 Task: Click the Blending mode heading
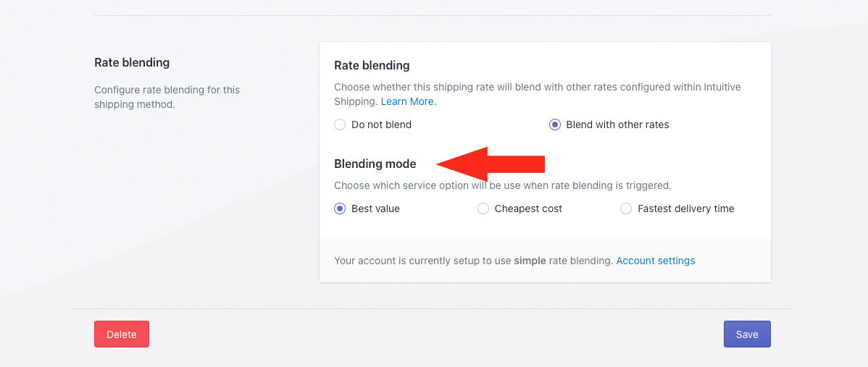(375, 164)
